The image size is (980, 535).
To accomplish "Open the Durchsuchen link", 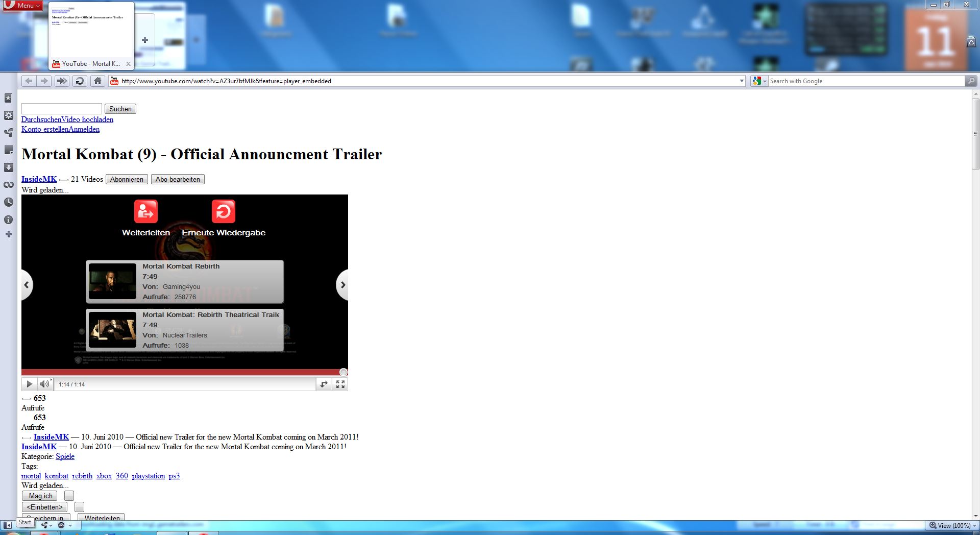I will coord(41,119).
